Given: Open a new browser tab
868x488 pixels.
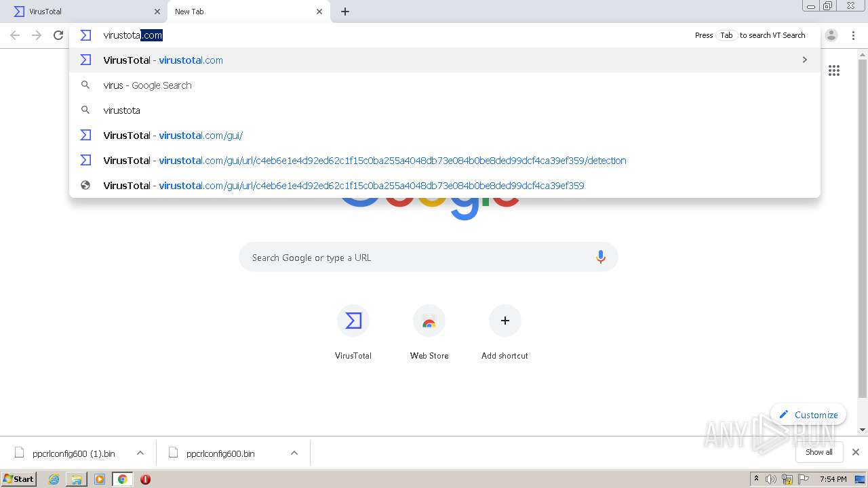Looking at the screenshot, I should pyautogui.click(x=345, y=12).
